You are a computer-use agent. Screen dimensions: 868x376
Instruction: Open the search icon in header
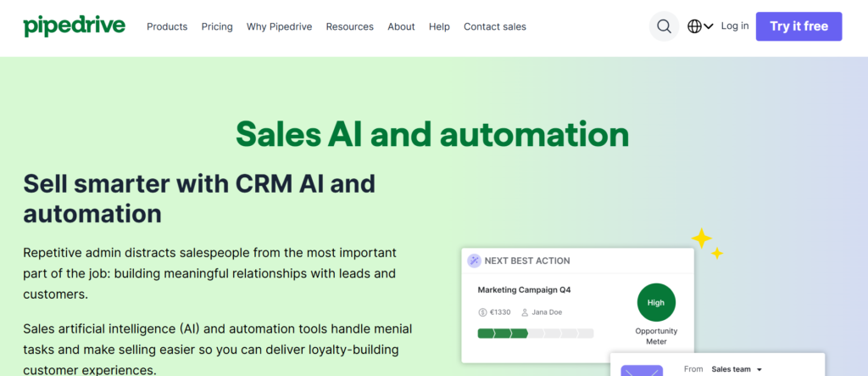[x=665, y=26]
